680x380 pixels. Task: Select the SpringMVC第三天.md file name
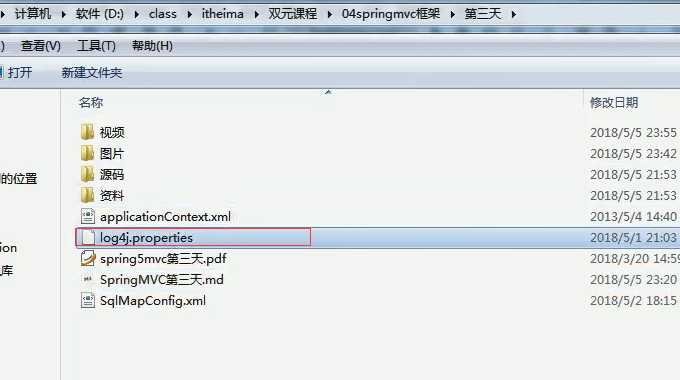click(x=162, y=280)
